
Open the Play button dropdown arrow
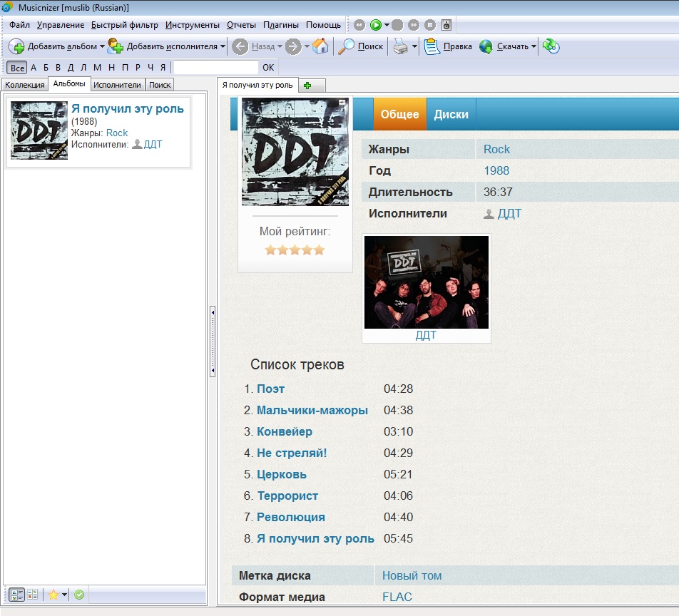coord(387,25)
